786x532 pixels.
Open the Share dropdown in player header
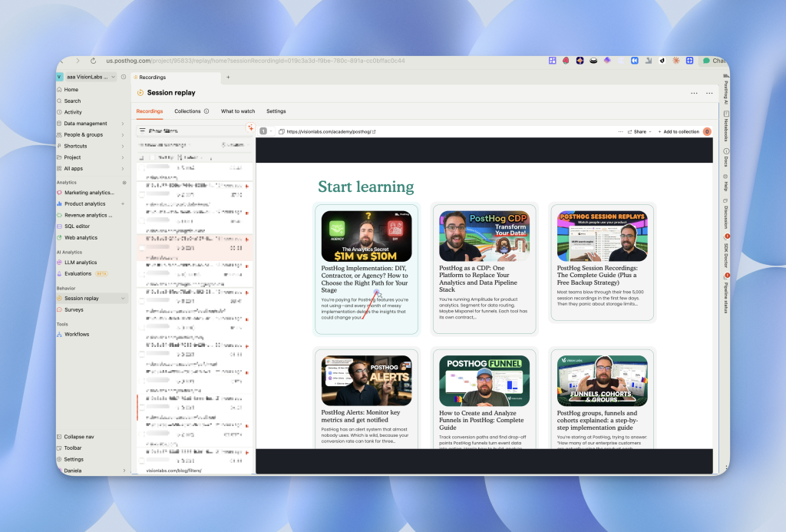639,132
